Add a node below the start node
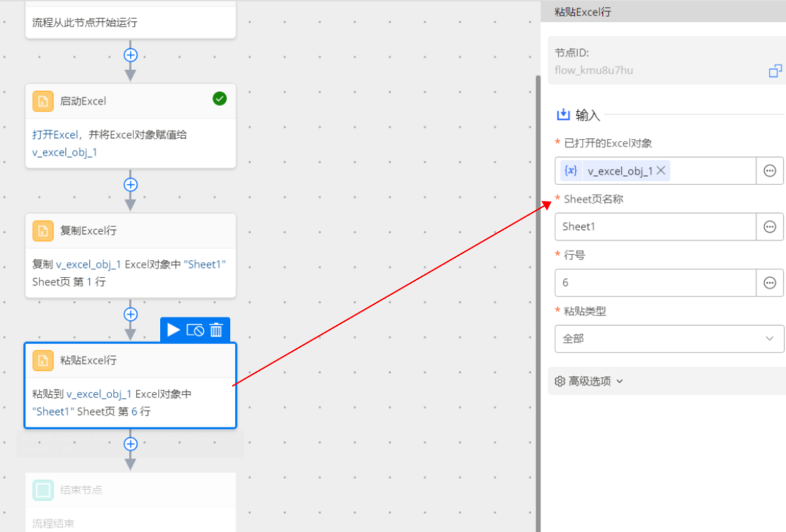This screenshot has width=786, height=532. pyautogui.click(x=131, y=55)
